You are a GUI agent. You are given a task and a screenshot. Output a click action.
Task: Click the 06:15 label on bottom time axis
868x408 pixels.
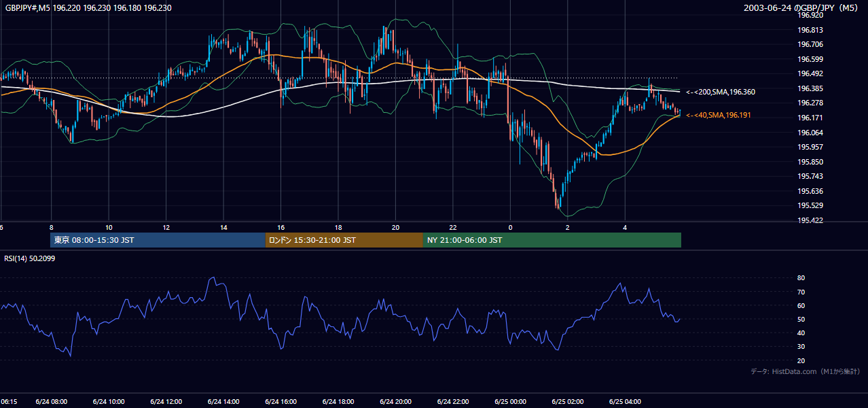pyautogui.click(x=9, y=402)
